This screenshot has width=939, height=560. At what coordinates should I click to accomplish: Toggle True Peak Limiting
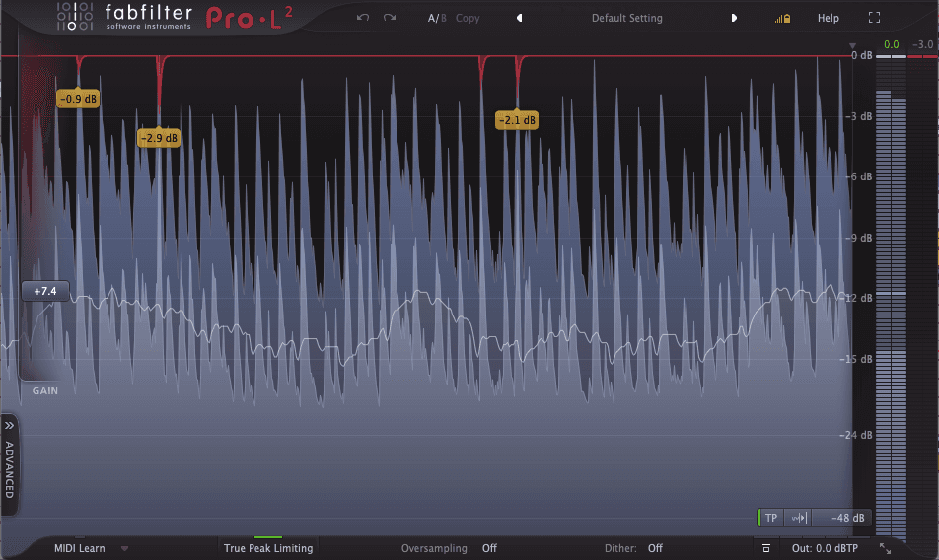point(268,547)
